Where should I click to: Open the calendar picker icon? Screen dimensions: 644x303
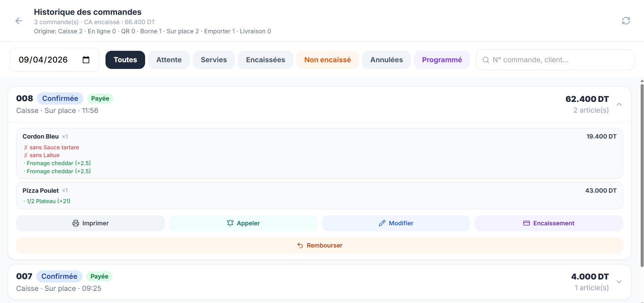(86, 60)
